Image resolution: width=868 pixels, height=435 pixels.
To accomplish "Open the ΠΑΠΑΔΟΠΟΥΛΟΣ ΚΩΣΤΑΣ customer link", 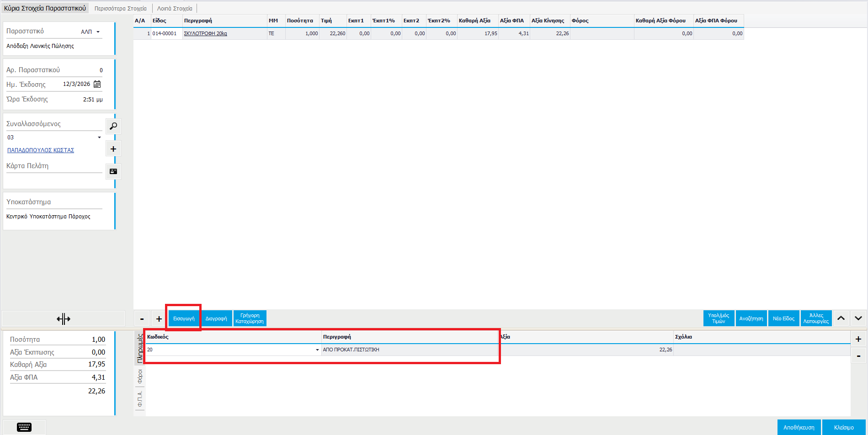I will click(41, 150).
